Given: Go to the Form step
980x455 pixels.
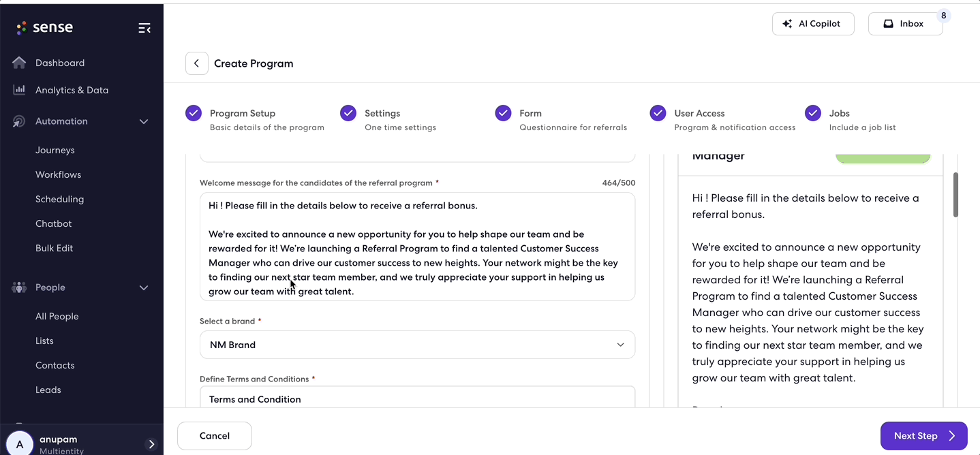Looking at the screenshot, I should (x=561, y=120).
